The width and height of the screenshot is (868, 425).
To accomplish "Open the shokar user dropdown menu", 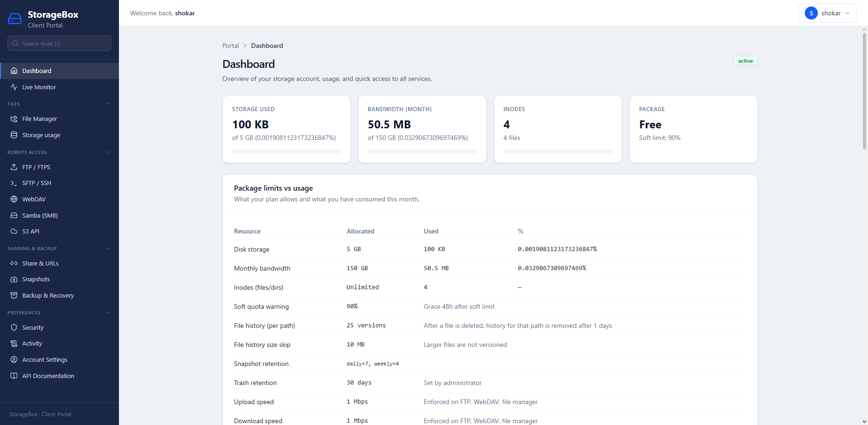I will point(828,13).
